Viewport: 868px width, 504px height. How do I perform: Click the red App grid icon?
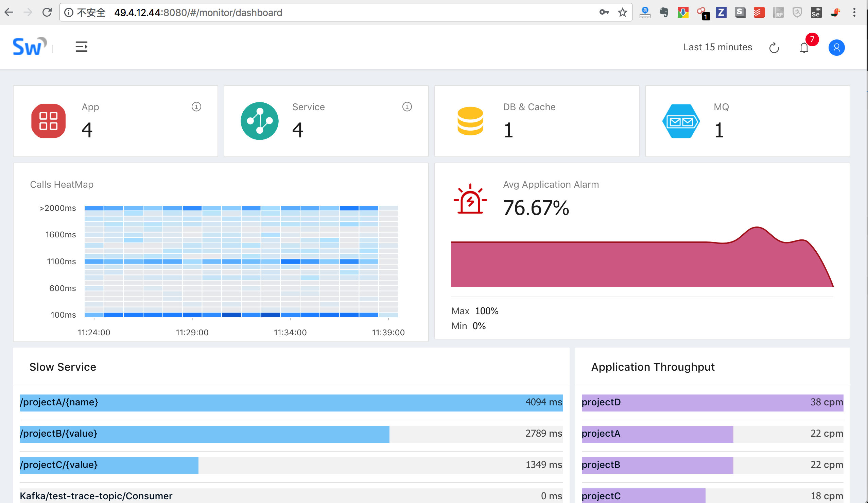pos(49,121)
